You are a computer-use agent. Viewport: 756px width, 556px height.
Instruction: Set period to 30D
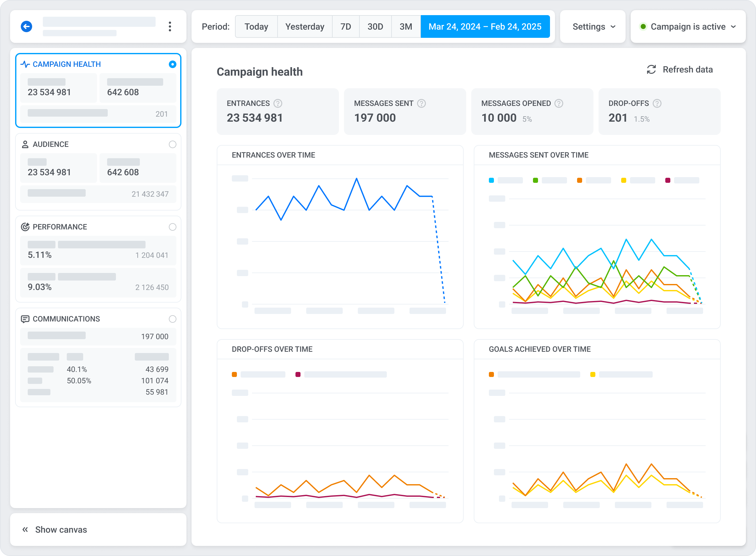click(375, 26)
